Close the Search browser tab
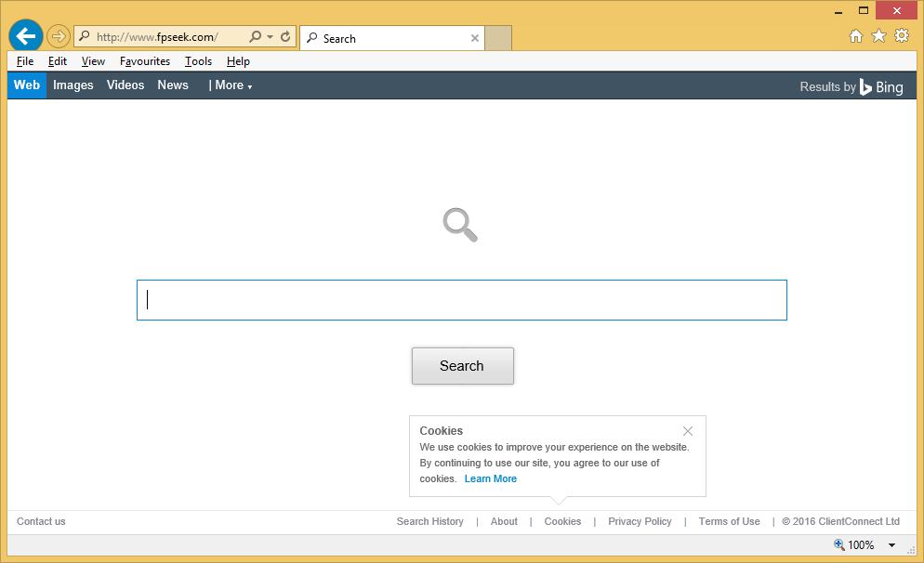The height and width of the screenshot is (563, 924). (x=475, y=38)
